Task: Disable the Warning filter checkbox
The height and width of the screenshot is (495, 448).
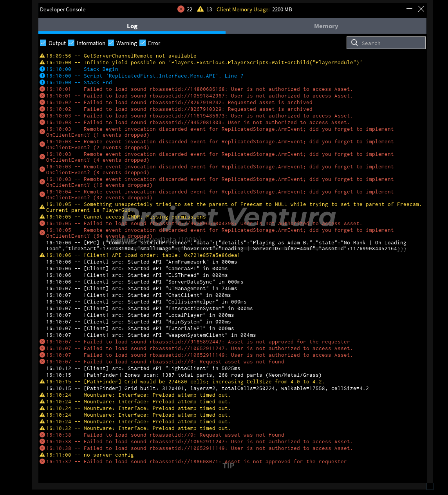Action: pyautogui.click(x=111, y=43)
